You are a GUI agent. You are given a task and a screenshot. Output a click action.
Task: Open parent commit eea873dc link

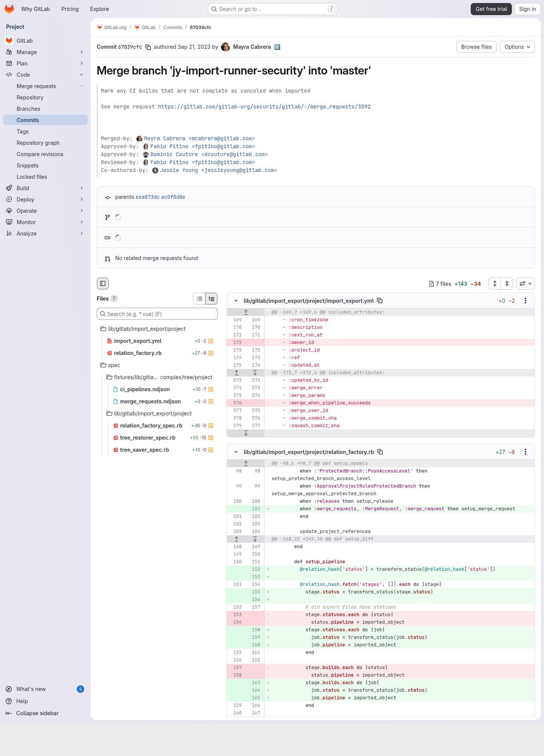pos(147,197)
